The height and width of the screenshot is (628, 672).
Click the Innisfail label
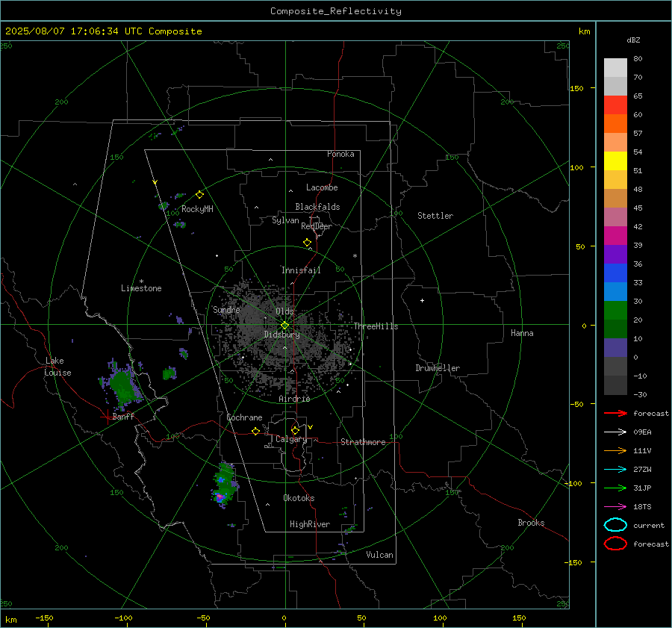[x=301, y=270]
